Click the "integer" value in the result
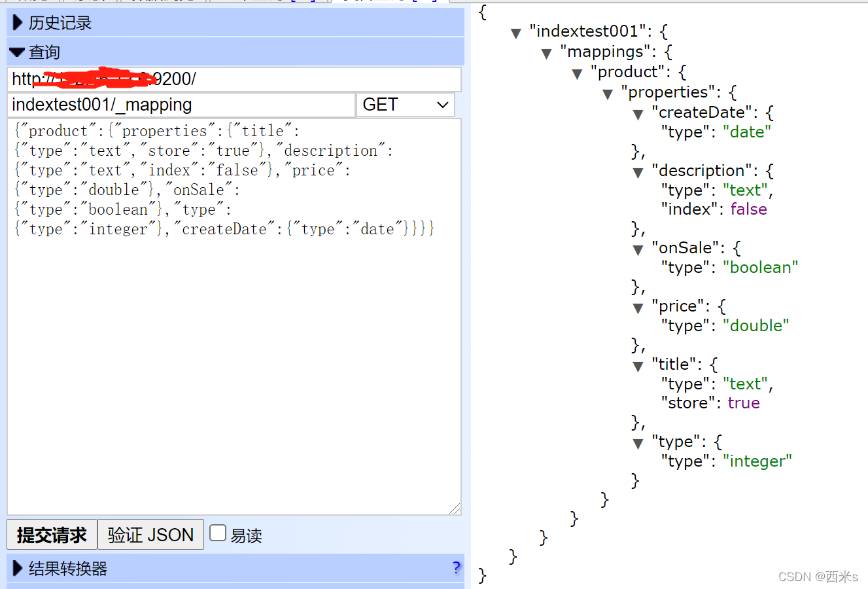This screenshot has height=589, width=868. [x=757, y=461]
